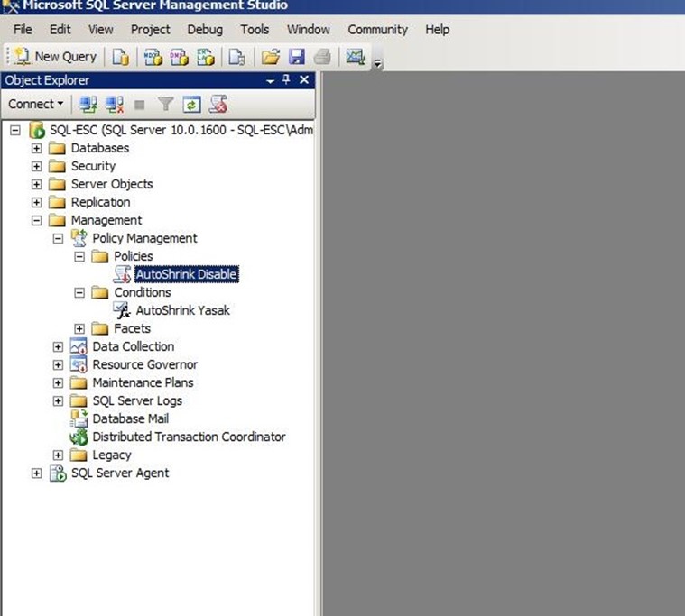The height and width of the screenshot is (616, 685).
Task: Click the Filter funnel icon
Action: (165, 105)
